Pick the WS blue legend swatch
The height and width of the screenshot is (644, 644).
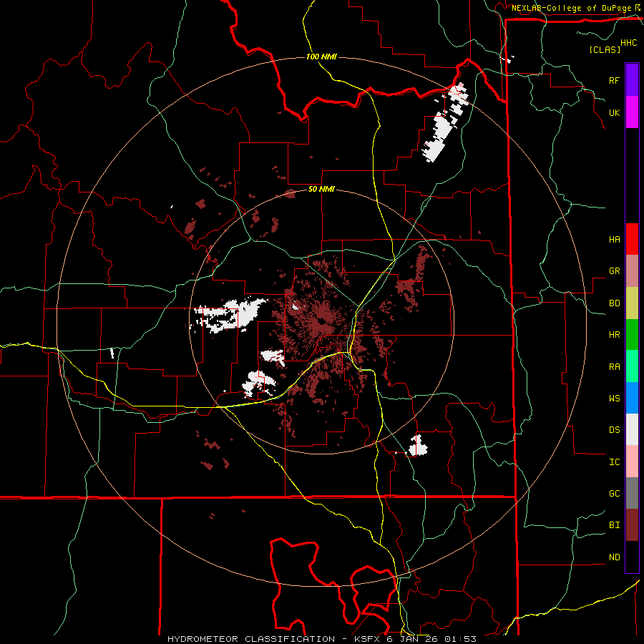632,398
